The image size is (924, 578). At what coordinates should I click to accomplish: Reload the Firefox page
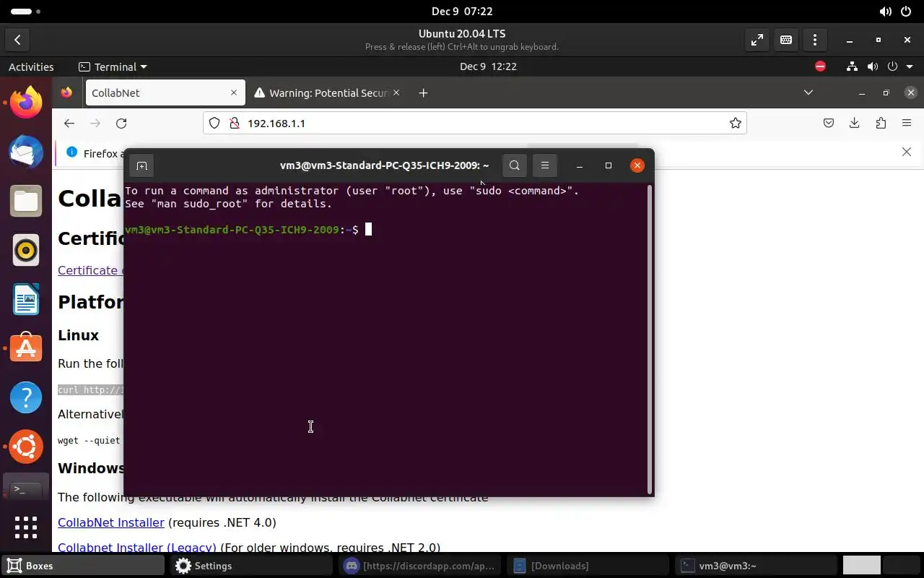click(x=121, y=124)
